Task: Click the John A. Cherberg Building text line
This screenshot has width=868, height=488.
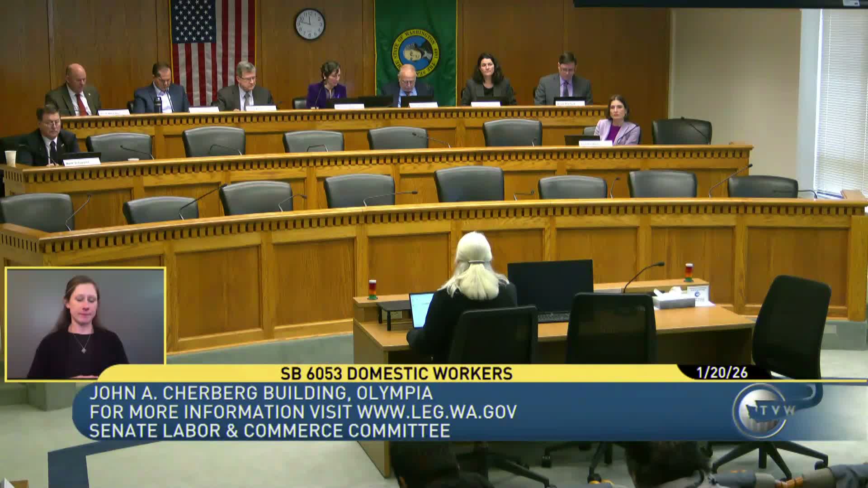Action: [x=261, y=393]
